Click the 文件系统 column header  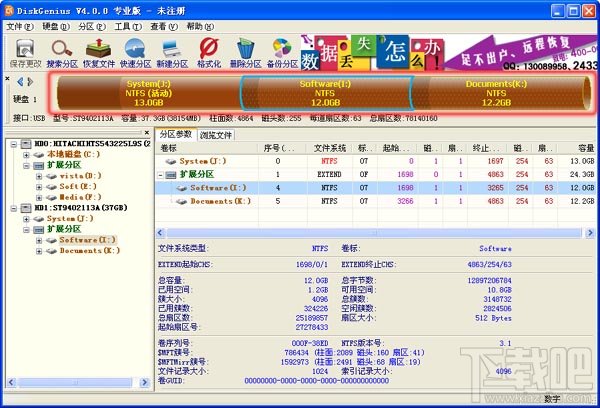[330, 148]
